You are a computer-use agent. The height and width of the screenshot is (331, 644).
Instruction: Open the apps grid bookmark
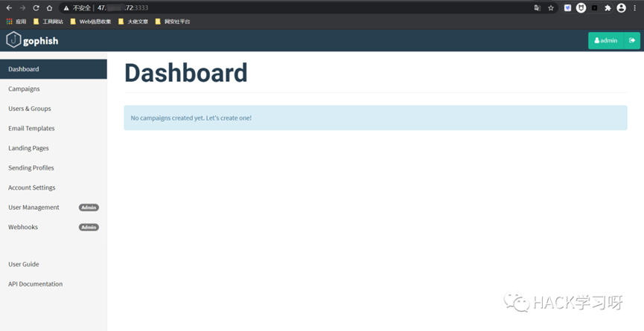[16, 22]
